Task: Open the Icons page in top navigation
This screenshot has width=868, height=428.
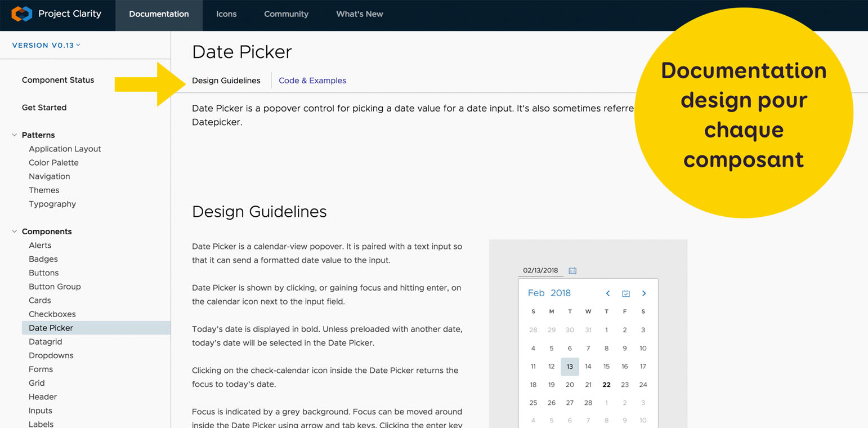Action: point(226,14)
